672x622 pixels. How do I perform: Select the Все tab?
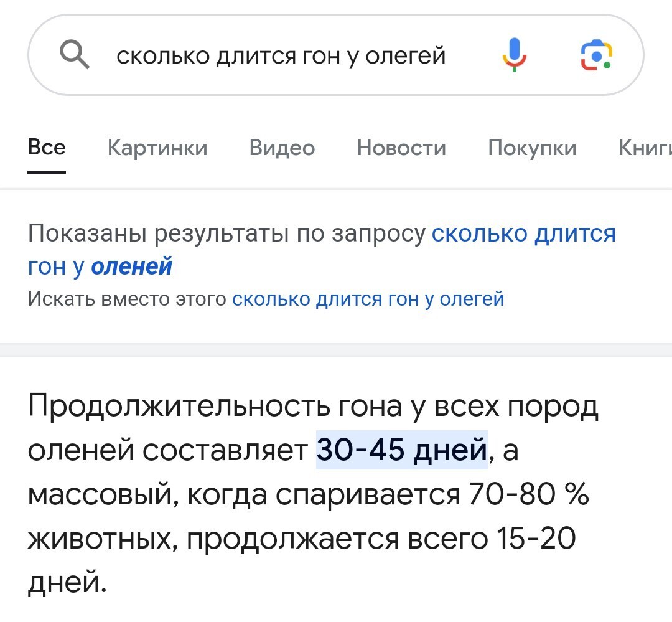(47, 148)
